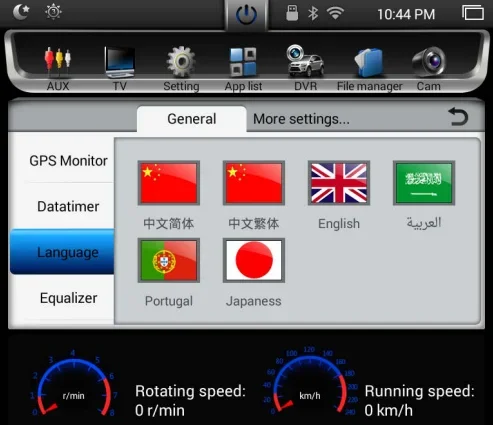Tap the Bluetooth status icon
493x425 pixels.
click(x=313, y=13)
